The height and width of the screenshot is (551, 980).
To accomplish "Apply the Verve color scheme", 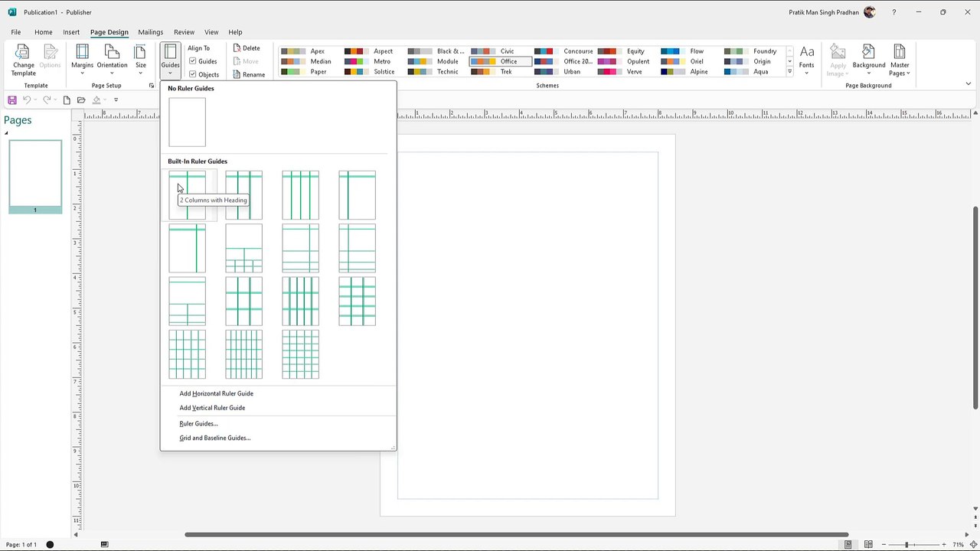I will pyautogui.click(x=624, y=72).
